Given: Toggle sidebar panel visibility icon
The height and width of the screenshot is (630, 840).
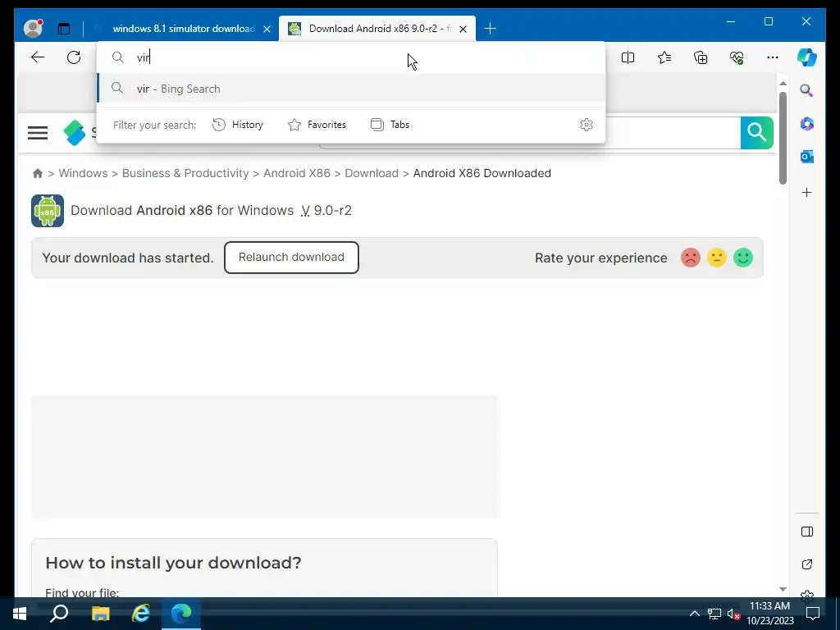Looking at the screenshot, I should point(807,532).
